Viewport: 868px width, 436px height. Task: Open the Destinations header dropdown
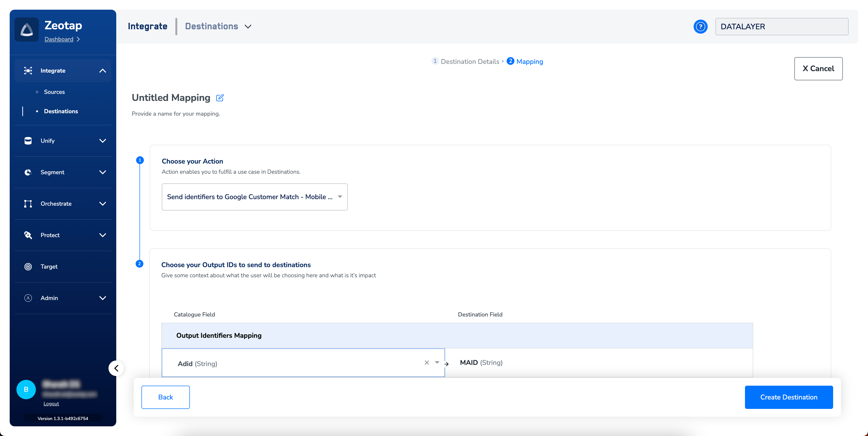click(248, 27)
